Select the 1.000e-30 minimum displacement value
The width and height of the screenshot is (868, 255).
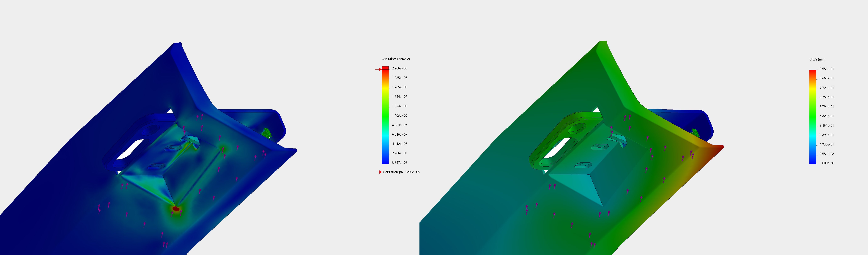827,163
